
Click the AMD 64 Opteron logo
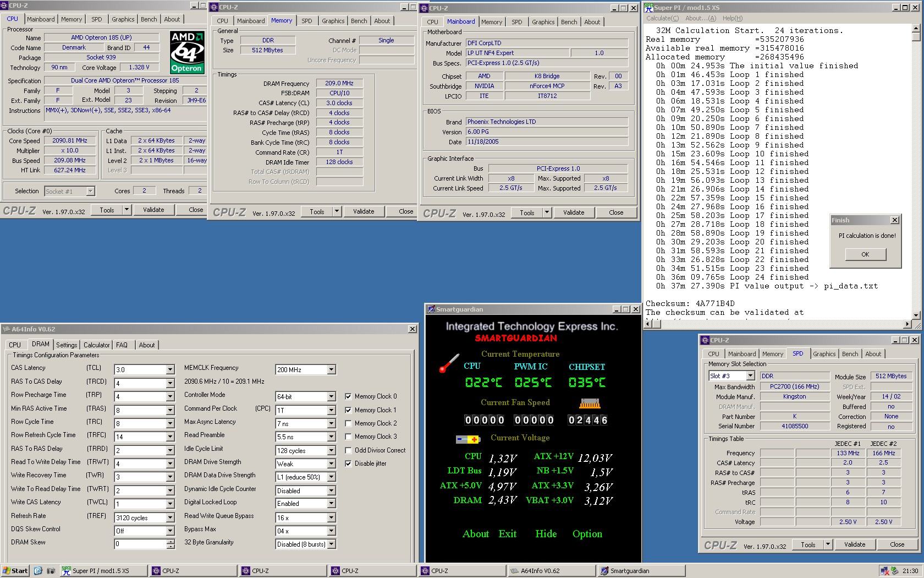click(187, 53)
